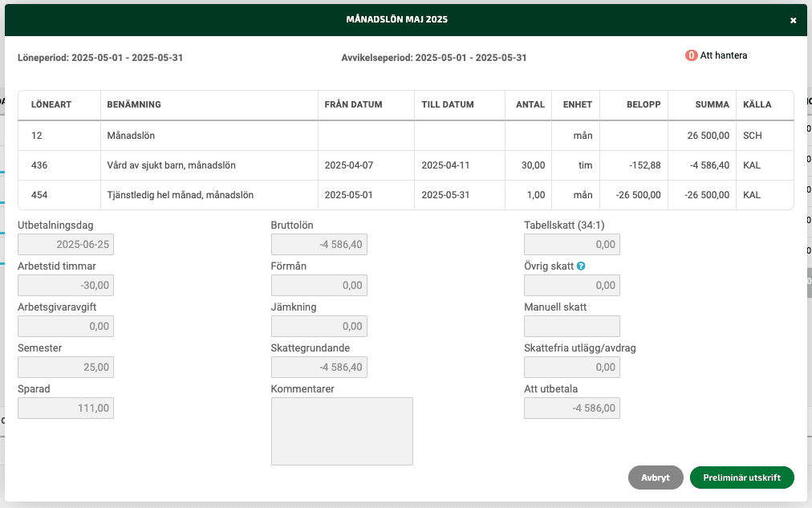Click the Att utbetala field

pos(572,408)
